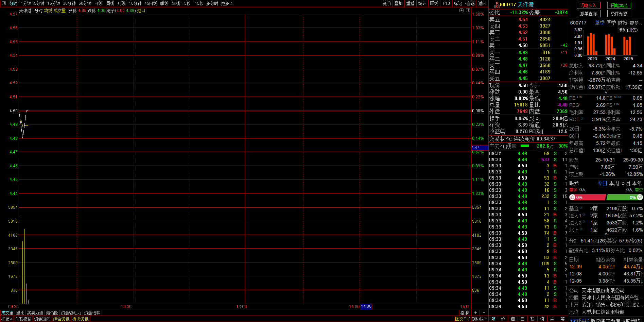Screen dimensions: 644x322
Task: Click the 天津港 stock name header
Action: 525,4
